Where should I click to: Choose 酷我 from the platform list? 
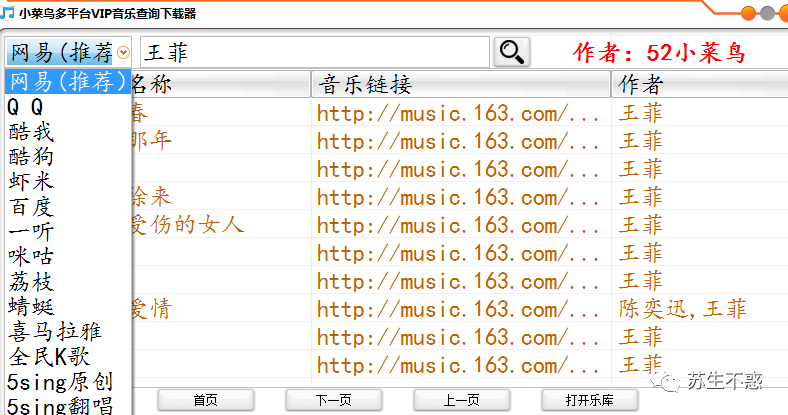coord(68,132)
